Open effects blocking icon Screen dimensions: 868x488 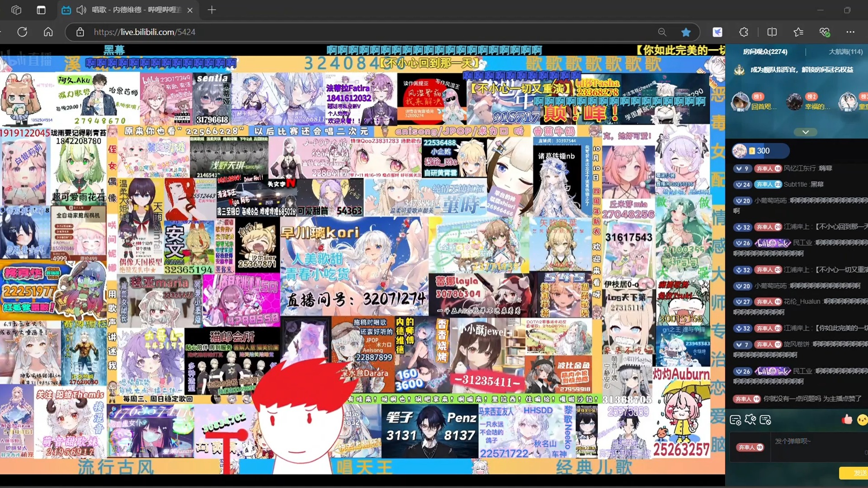(x=750, y=420)
